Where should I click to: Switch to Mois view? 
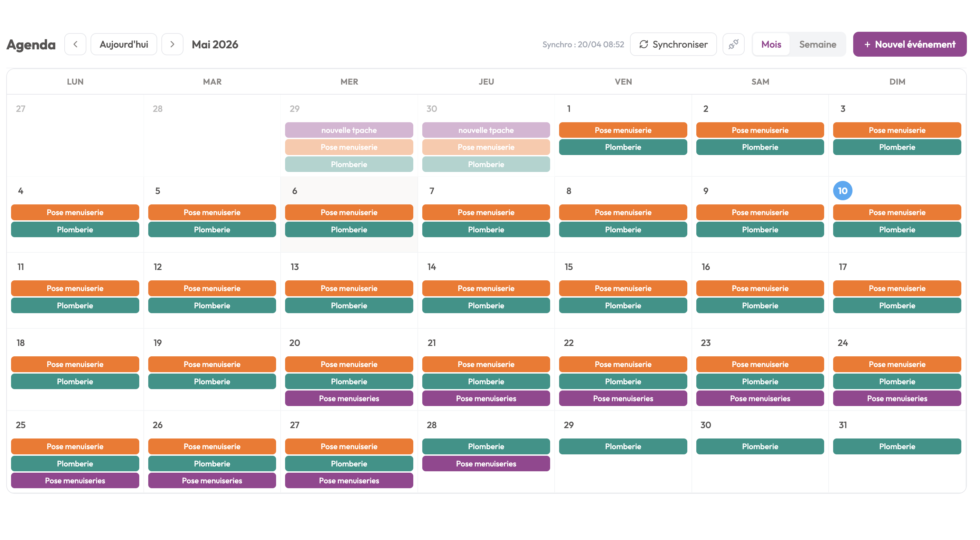coord(771,44)
